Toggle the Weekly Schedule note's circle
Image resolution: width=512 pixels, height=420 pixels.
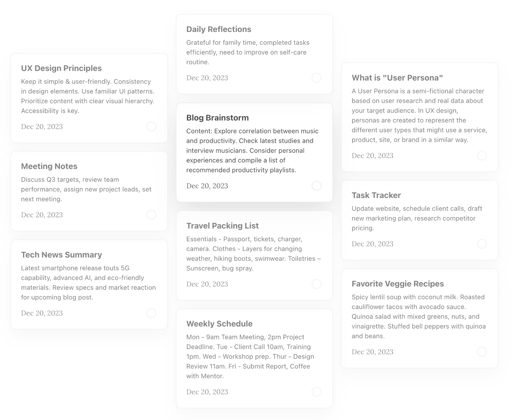[x=316, y=392]
